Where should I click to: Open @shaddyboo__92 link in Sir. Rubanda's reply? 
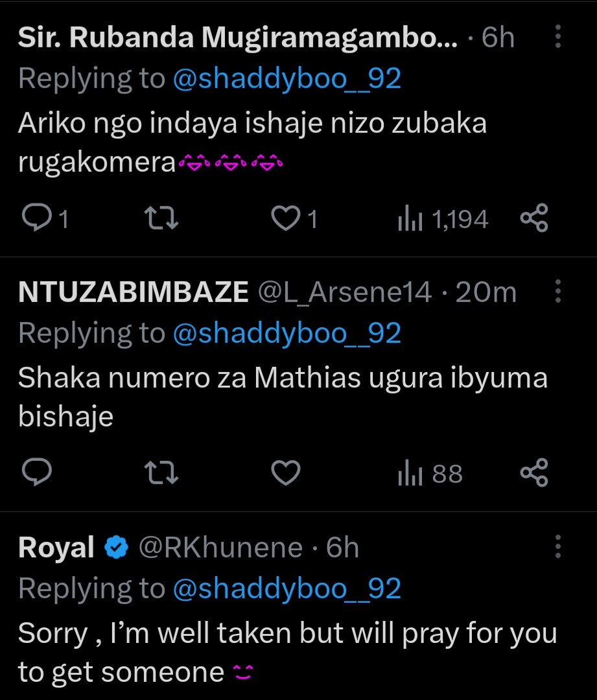coord(287,78)
